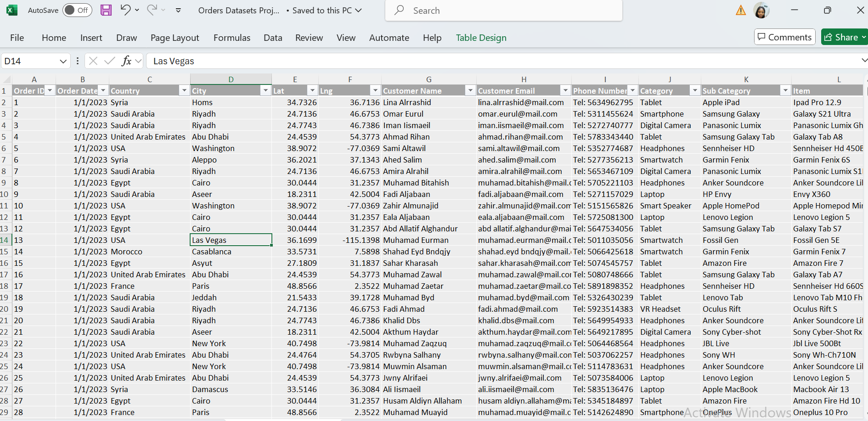Switch to the Draw tab

click(126, 38)
